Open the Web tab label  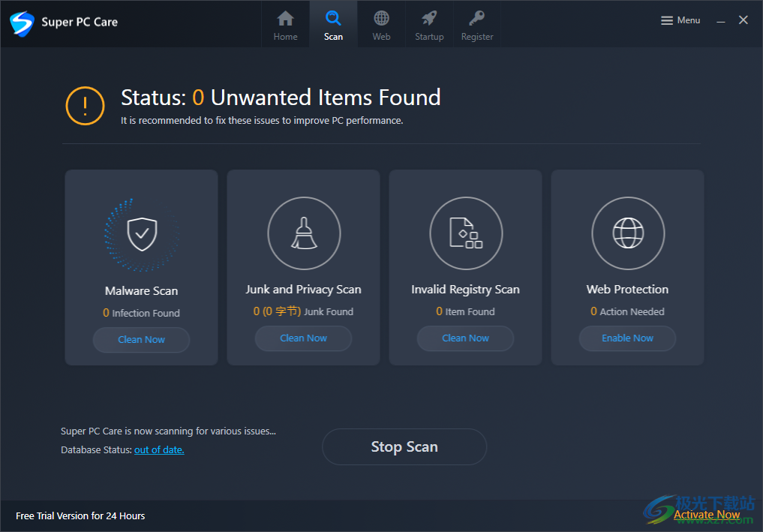click(x=381, y=37)
